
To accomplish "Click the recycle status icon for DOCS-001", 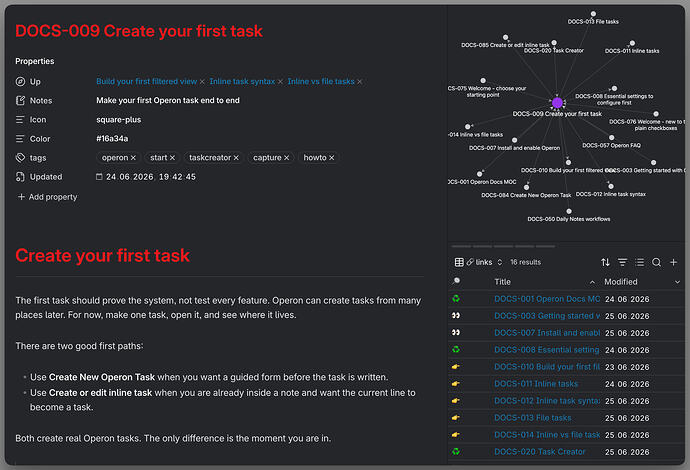I will pos(456,299).
